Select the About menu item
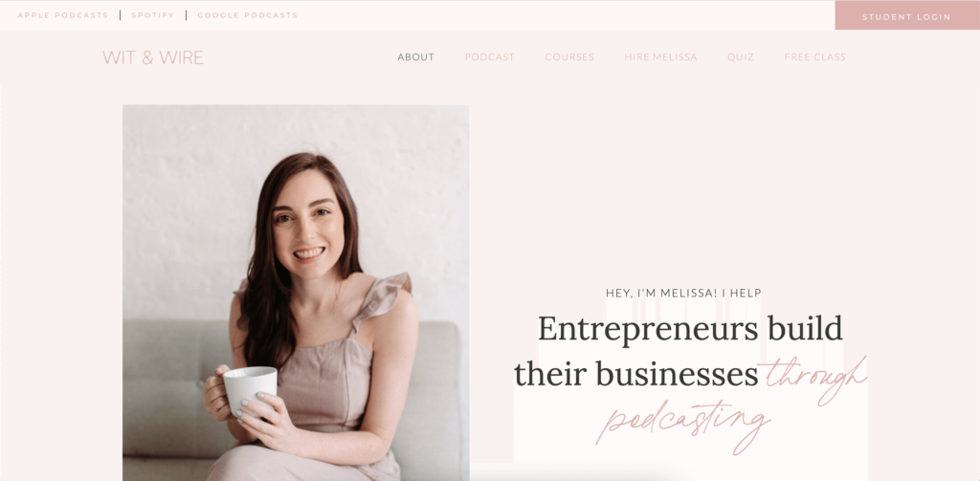 415,56
